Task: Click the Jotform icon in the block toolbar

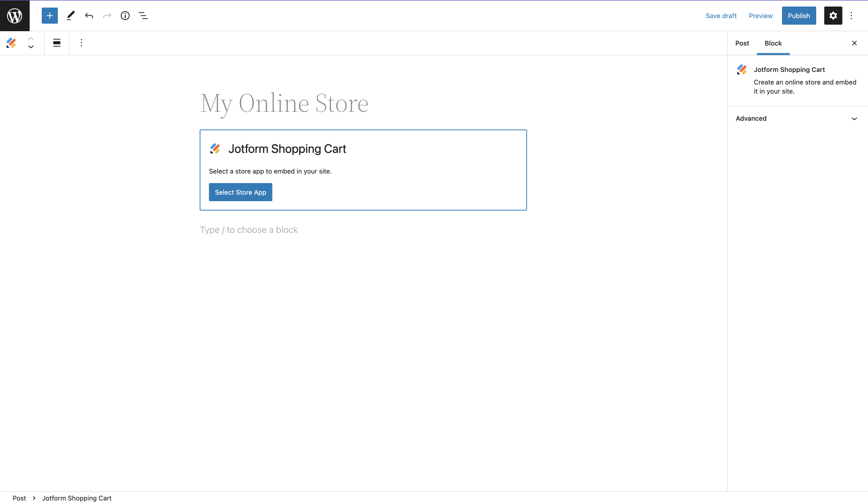Action: pos(11,43)
